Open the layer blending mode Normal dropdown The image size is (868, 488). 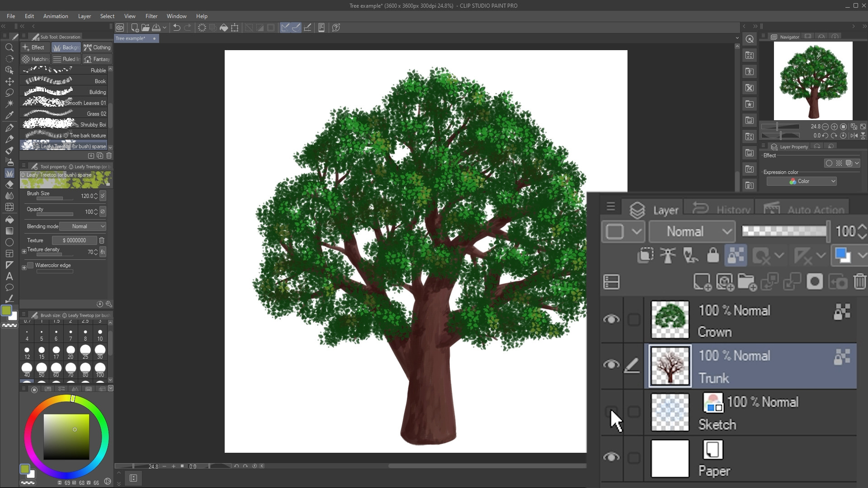(x=692, y=232)
